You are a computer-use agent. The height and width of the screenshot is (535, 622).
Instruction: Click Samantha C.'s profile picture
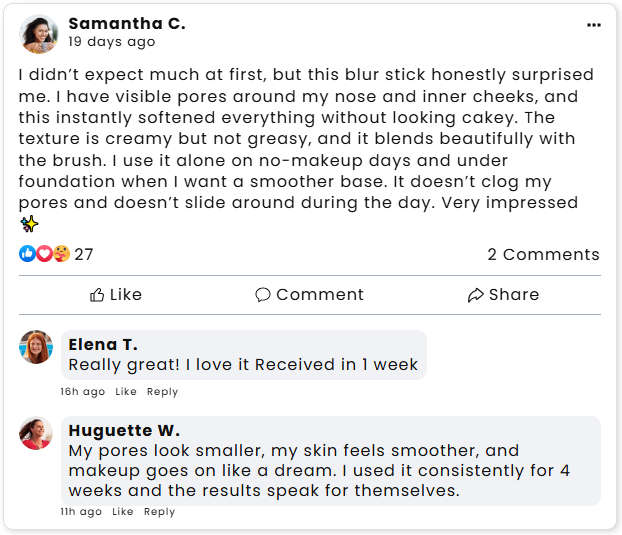38,34
